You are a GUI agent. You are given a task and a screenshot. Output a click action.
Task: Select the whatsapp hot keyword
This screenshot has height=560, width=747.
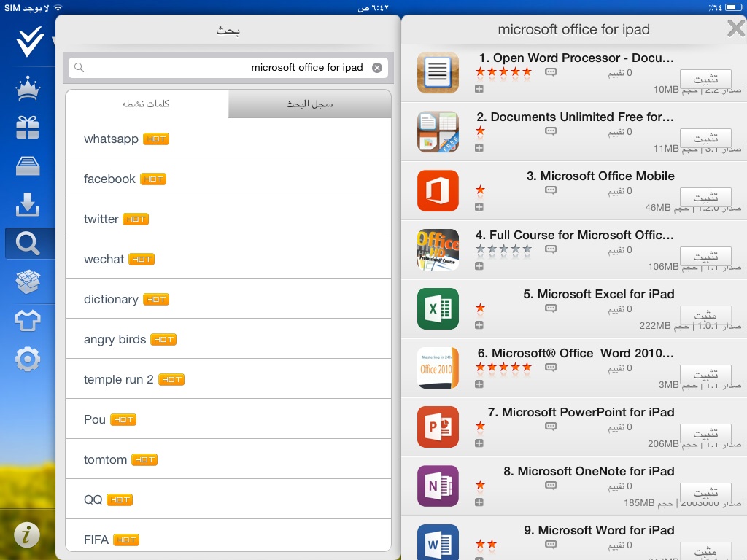(x=228, y=139)
